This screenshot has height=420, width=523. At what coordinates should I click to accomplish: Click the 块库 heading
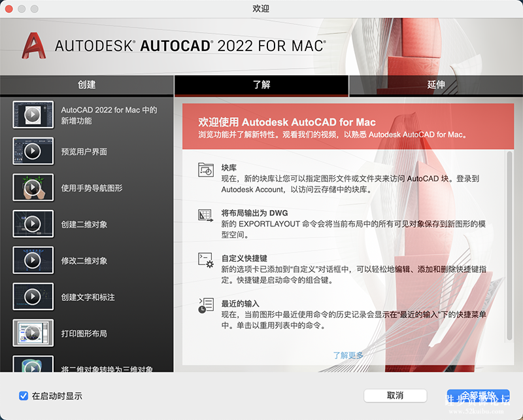(229, 167)
